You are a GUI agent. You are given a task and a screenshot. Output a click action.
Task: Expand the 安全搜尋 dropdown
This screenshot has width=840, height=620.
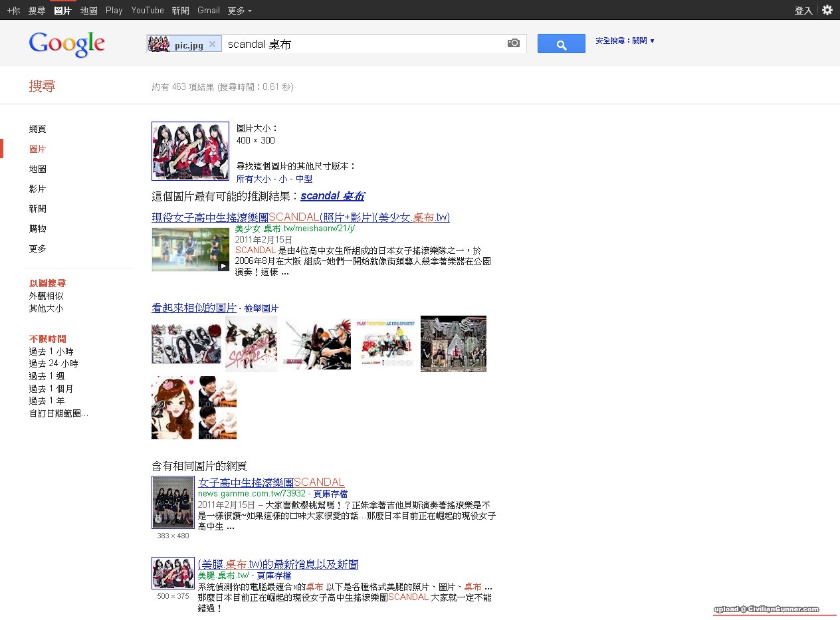coord(625,41)
